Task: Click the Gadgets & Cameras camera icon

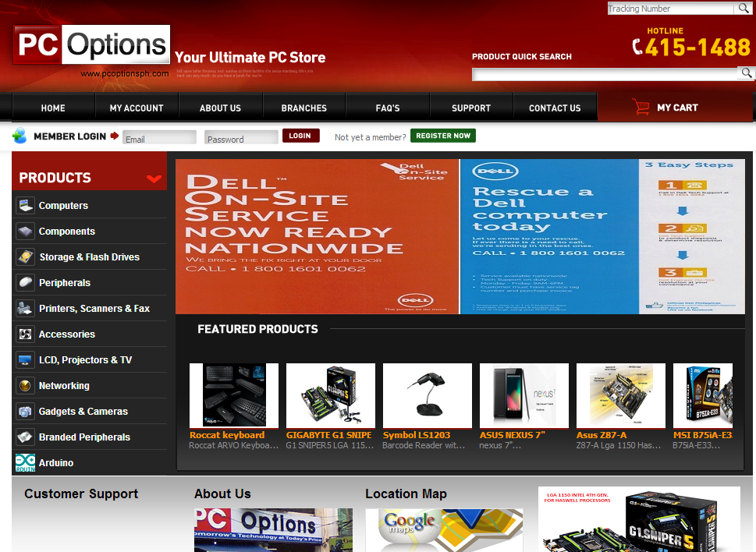Action: tap(25, 412)
